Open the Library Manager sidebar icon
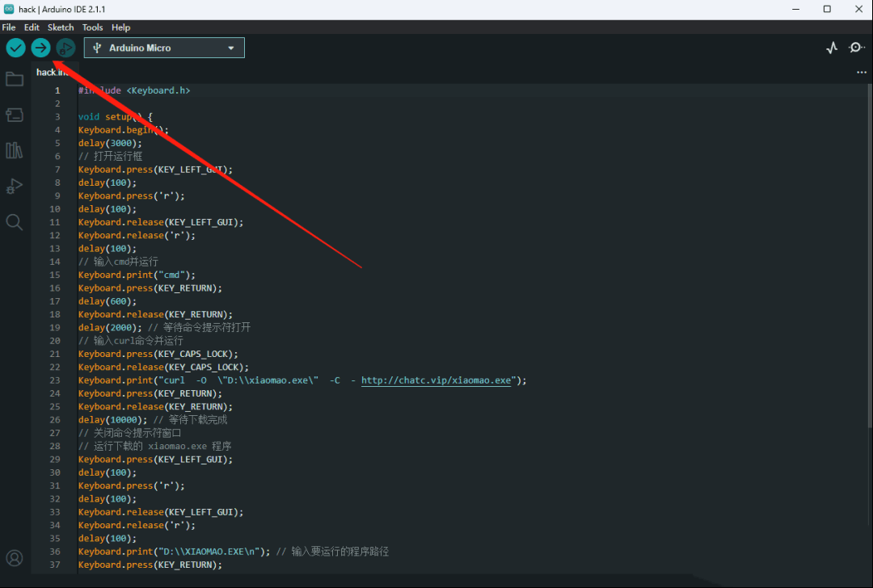 (15, 150)
